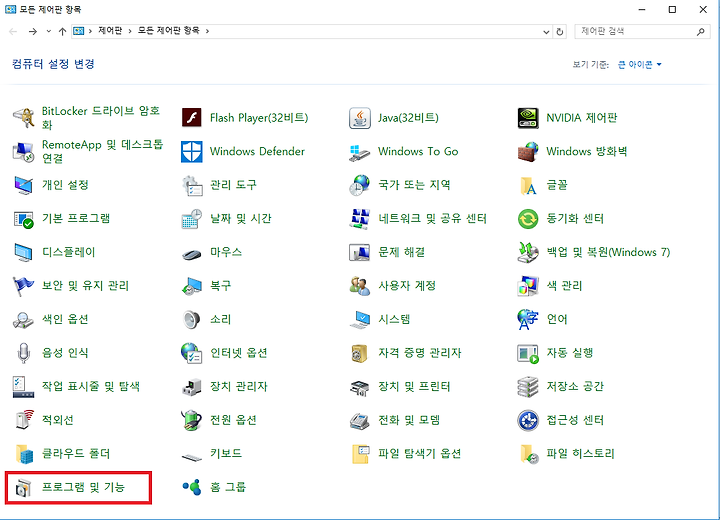Open the 소리 speaker icon
Viewport: 720px width, 520px height.
pyautogui.click(x=191, y=319)
